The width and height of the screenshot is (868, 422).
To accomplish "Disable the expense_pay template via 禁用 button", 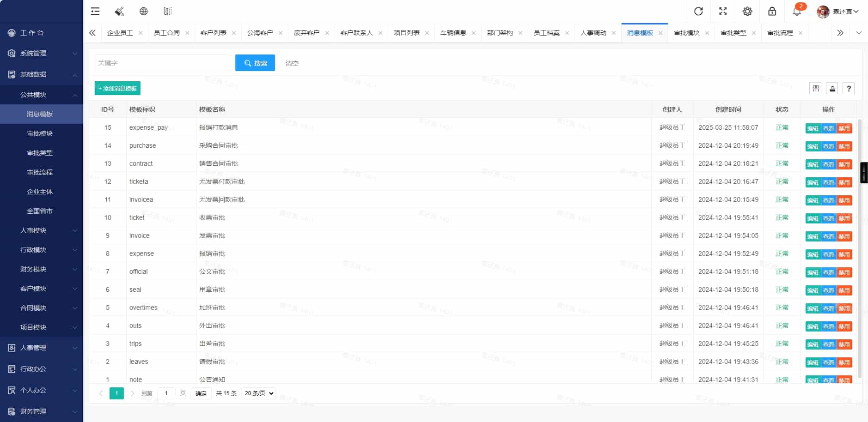I will coord(844,128).
